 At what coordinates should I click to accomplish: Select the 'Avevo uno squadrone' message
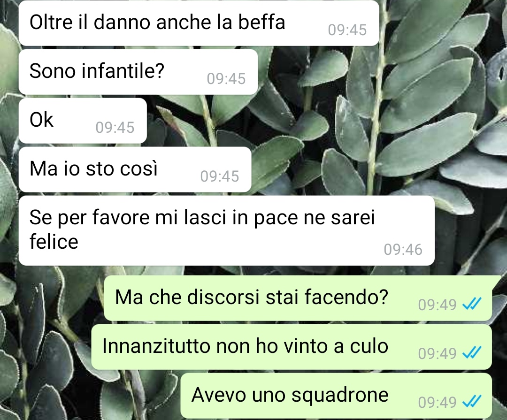click(336, 396)
